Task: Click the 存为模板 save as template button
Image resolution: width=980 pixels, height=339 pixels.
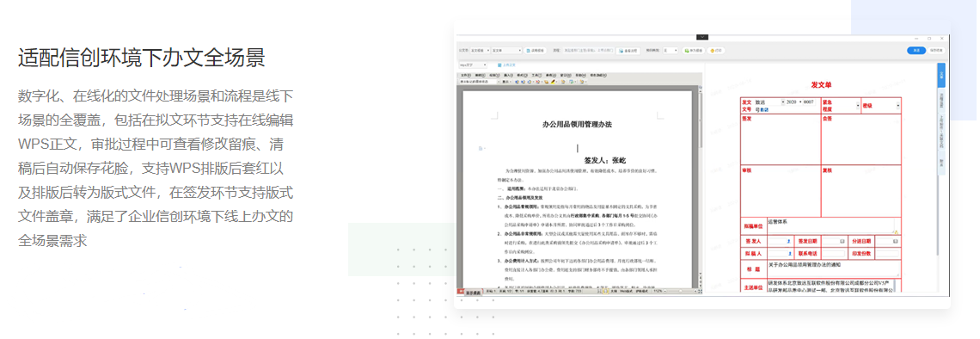Action: click(693, 51)
